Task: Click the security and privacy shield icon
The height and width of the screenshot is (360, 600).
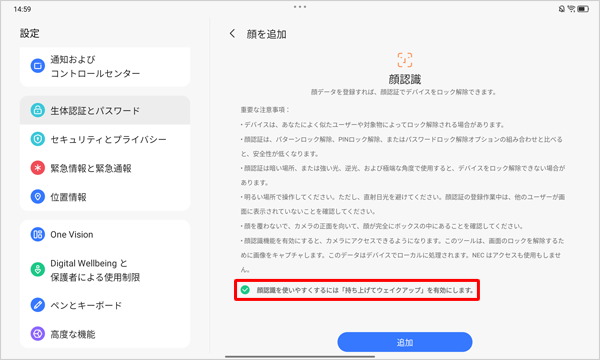Action: coord(38,139)
